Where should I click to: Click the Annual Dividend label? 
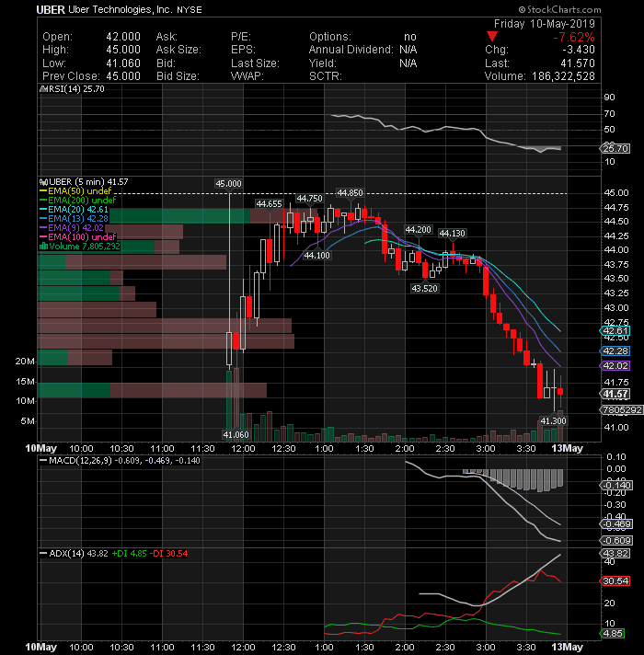pos(351,50)
